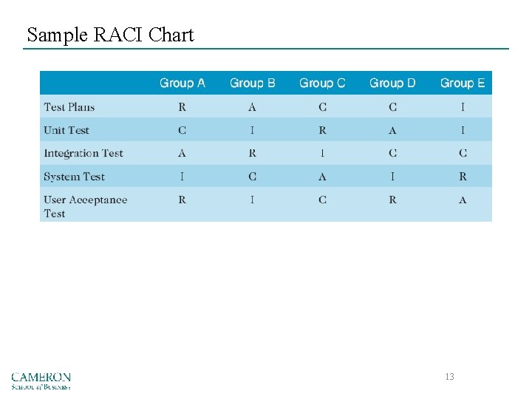The width and height of the screenshot is (532, 399).
Task: Select Unit Test value under Group E
Action: coord(463,130)
